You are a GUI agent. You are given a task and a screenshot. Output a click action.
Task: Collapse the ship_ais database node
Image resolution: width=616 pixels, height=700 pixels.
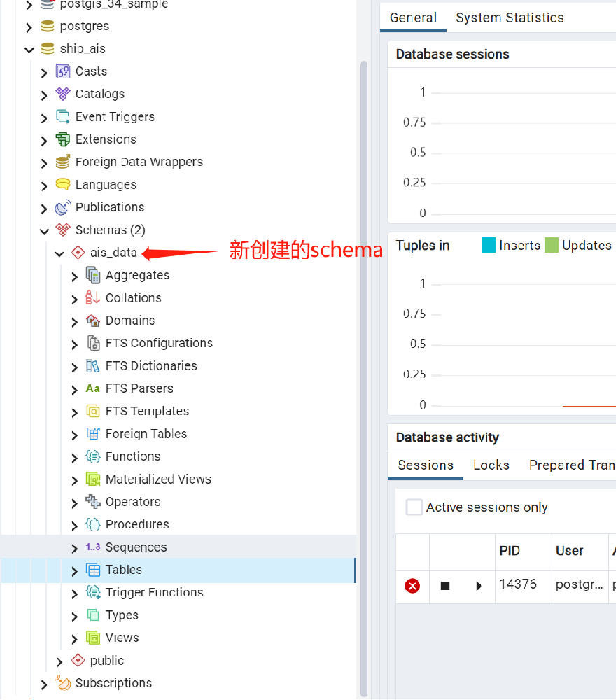point(29,50)
